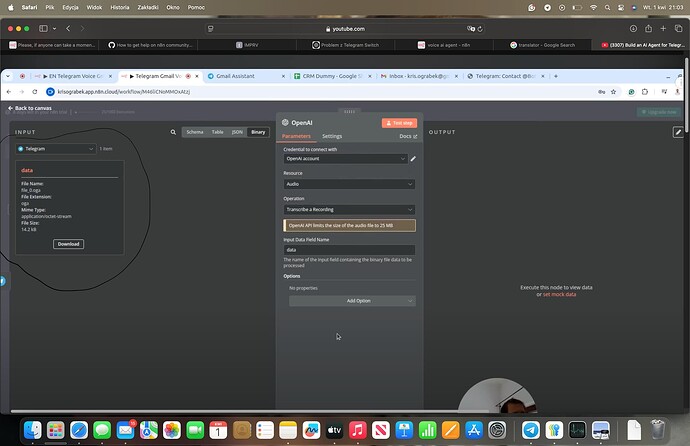Click the Safari youtube.com address bar
The image size is (690, 446).
click(x=345, y=29)
